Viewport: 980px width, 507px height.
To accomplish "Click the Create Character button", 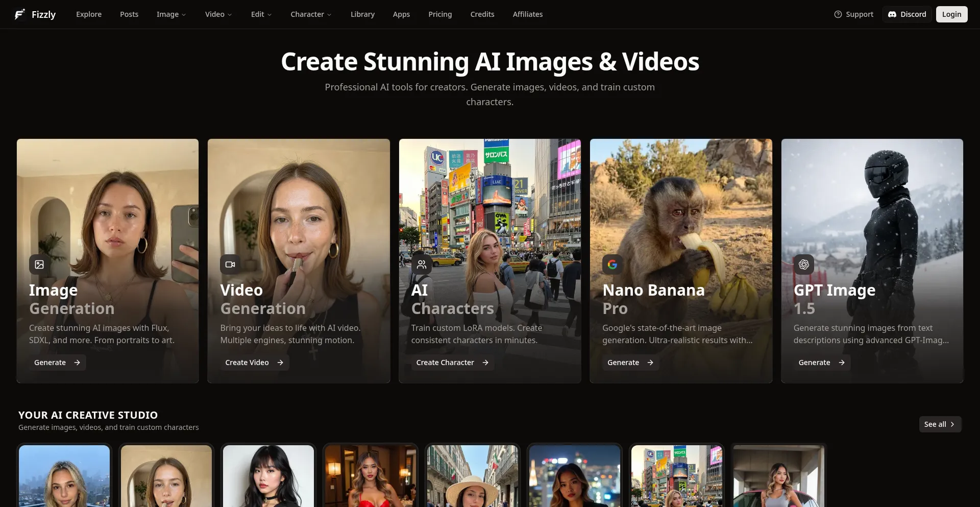I will [x=452, y=363].
